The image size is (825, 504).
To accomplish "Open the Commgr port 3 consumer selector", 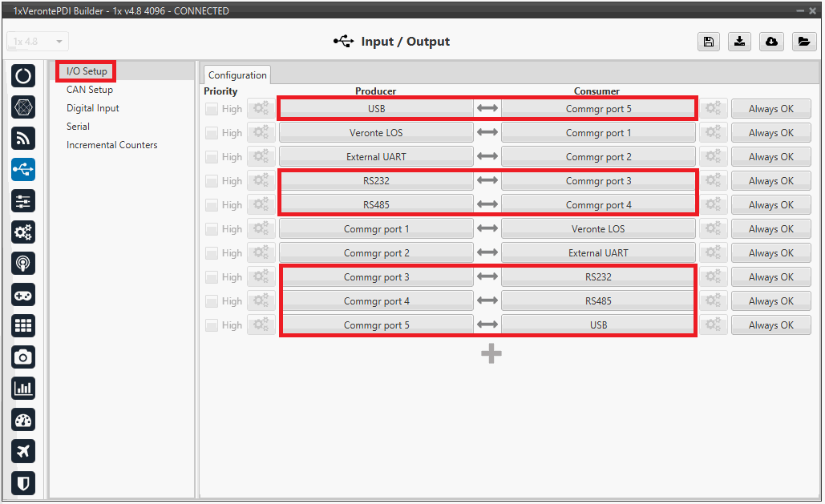I will [598, 181].
